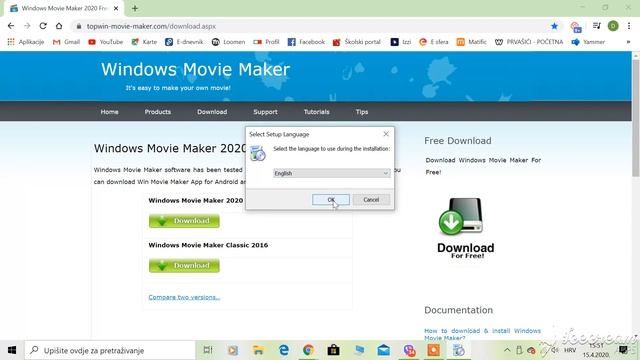Open Products in site navigation

coord(158,111)
